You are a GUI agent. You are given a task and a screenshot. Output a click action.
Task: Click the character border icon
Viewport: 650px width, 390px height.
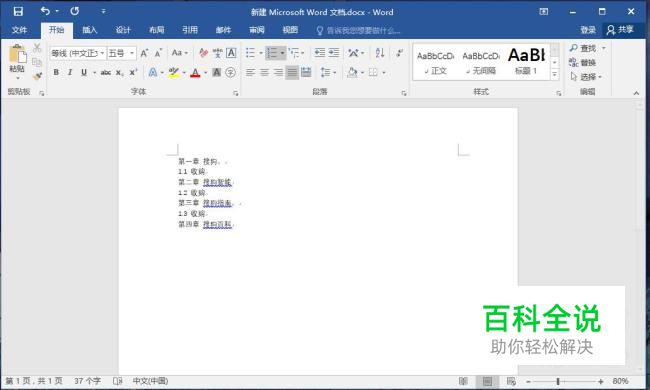231,53
